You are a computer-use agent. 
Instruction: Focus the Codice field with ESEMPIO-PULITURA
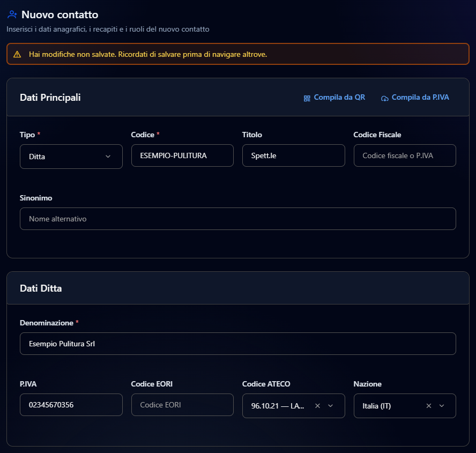click(x=182, y=155)
